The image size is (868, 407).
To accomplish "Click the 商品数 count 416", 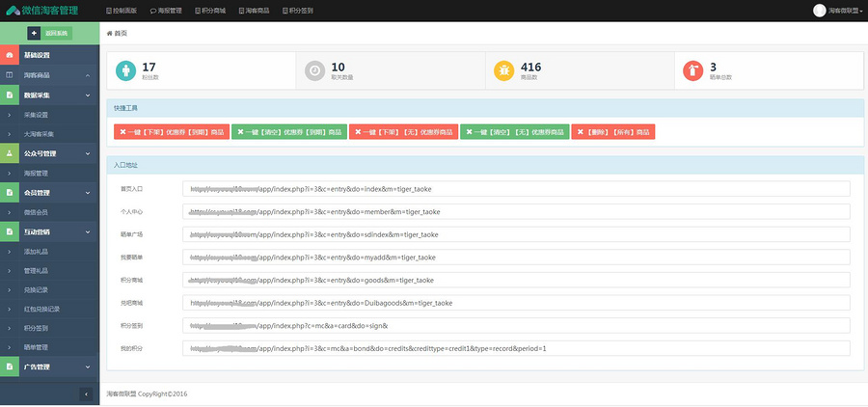I will click(530, 67).
